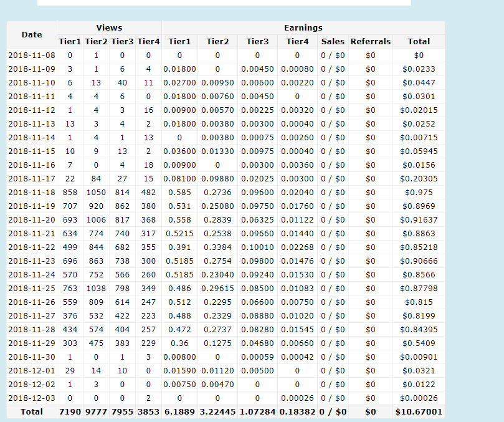This screenshot has width=504, height=422.
Task: Click the Sales column header
Action: [333, 42]
